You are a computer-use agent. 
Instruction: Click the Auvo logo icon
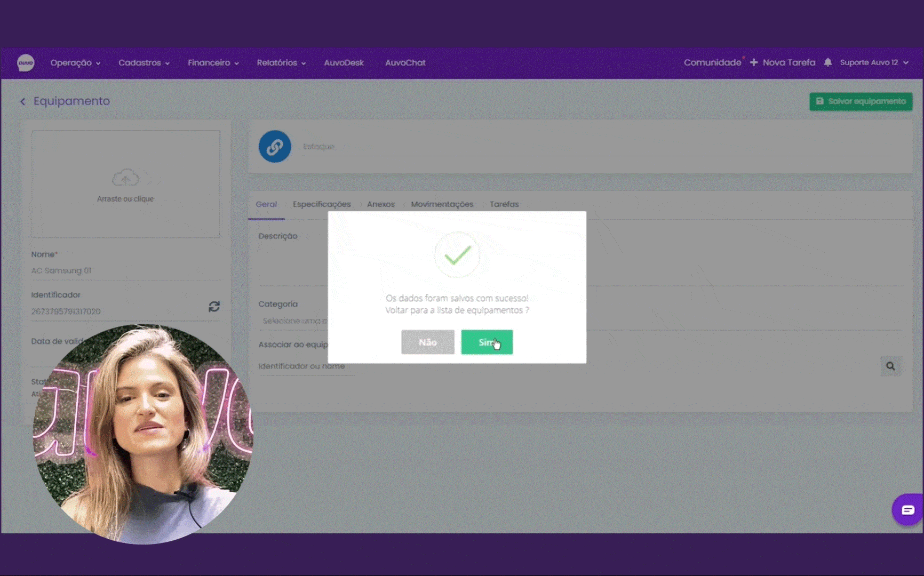[26, 63]
